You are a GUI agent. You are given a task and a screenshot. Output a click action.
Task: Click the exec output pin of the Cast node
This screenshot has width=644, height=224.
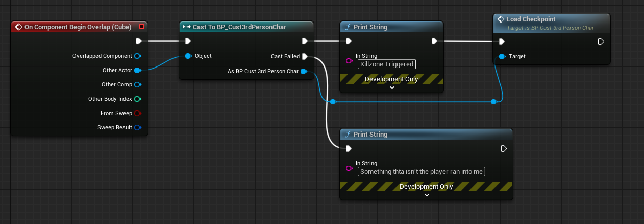click(x=305, y=41)
